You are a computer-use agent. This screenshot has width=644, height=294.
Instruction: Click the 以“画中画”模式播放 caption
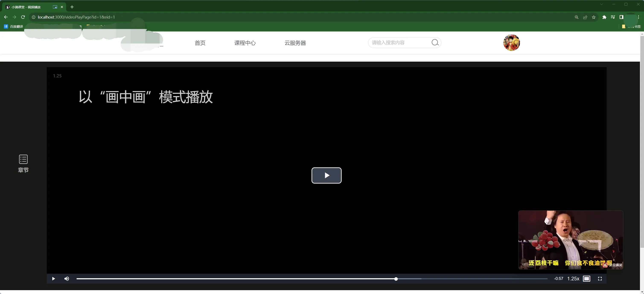[x=146, y=97]
